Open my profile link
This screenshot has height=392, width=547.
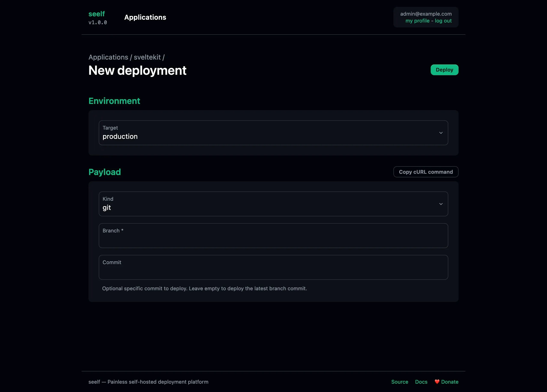pos(417,21)
